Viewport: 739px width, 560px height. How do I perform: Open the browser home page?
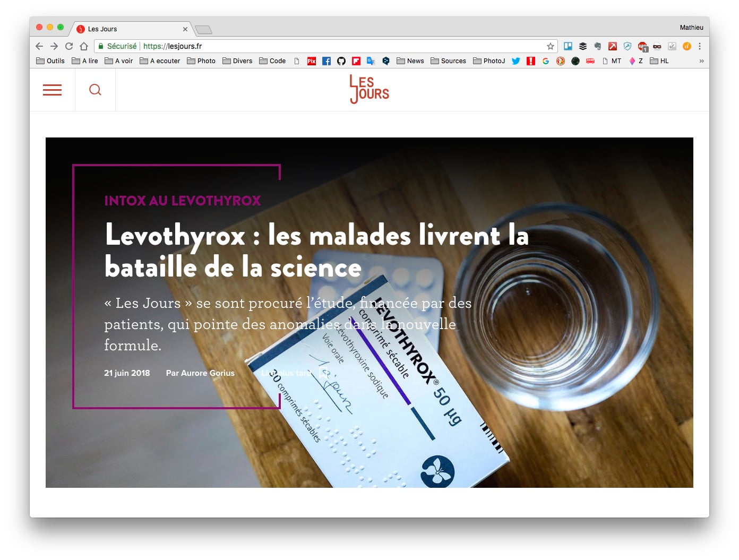coord(84,46)
